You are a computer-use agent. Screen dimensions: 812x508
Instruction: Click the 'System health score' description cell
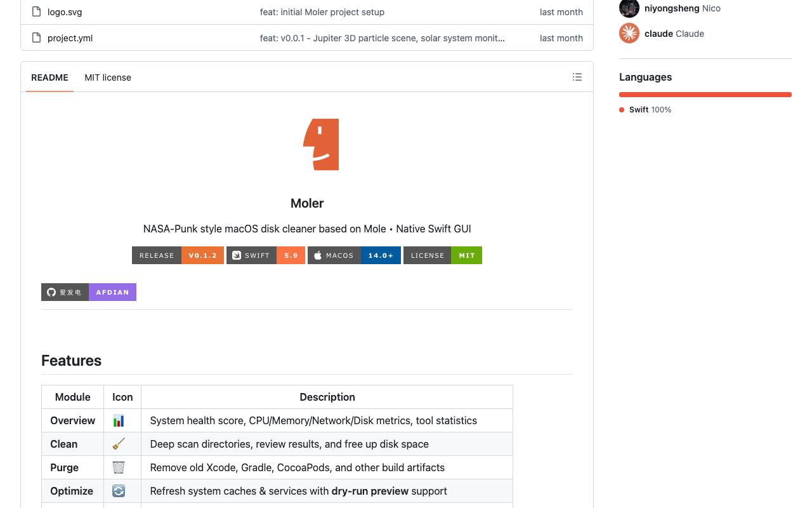point(327,420)
